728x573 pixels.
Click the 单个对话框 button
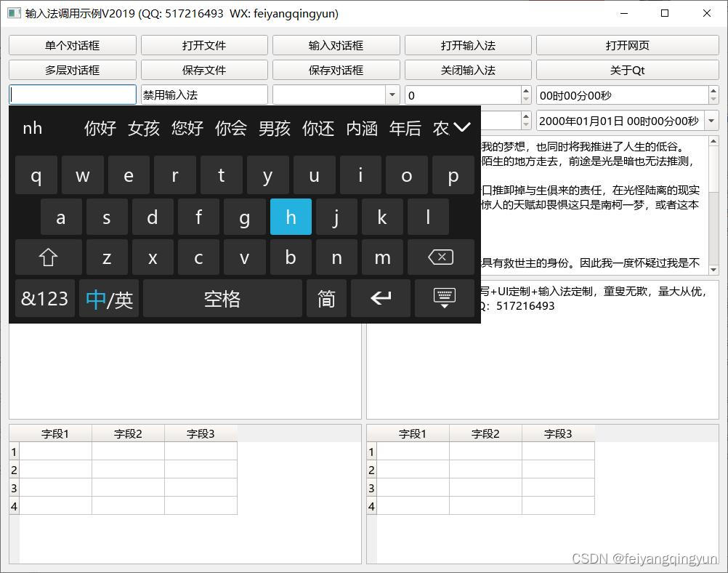click(73, 45)
